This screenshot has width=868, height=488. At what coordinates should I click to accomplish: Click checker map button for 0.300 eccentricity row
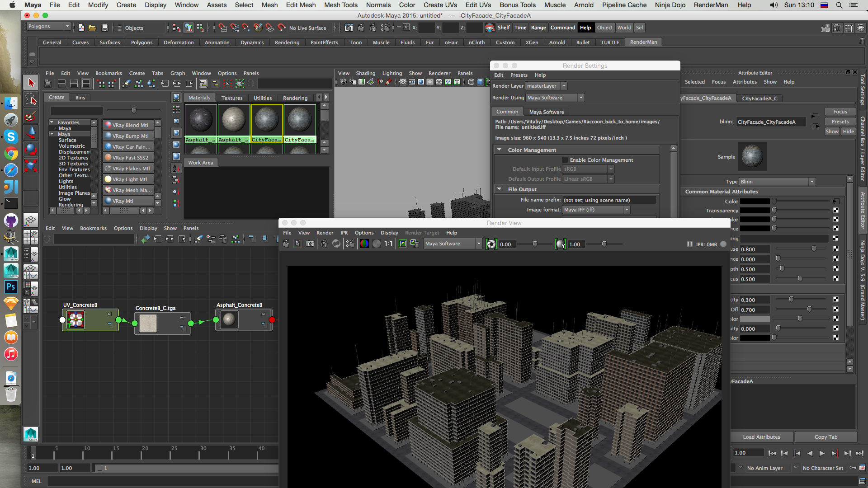coord(836,300)
